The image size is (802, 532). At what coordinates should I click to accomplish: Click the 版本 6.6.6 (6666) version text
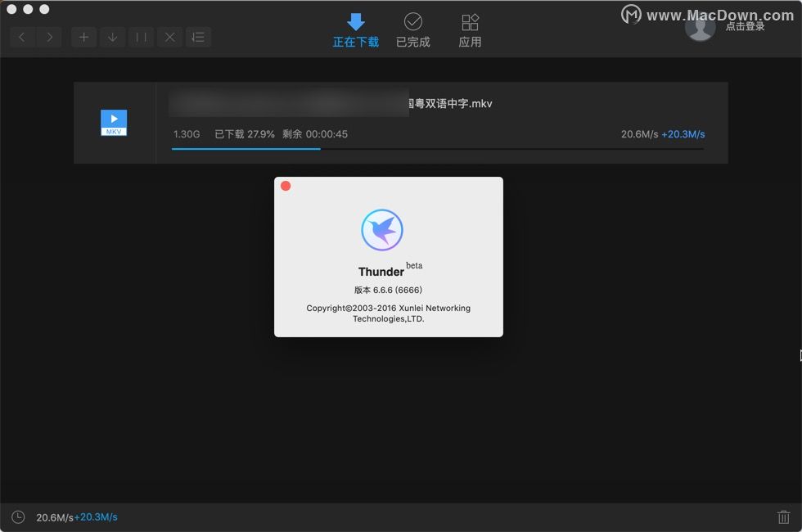click(x=388, y=290)
